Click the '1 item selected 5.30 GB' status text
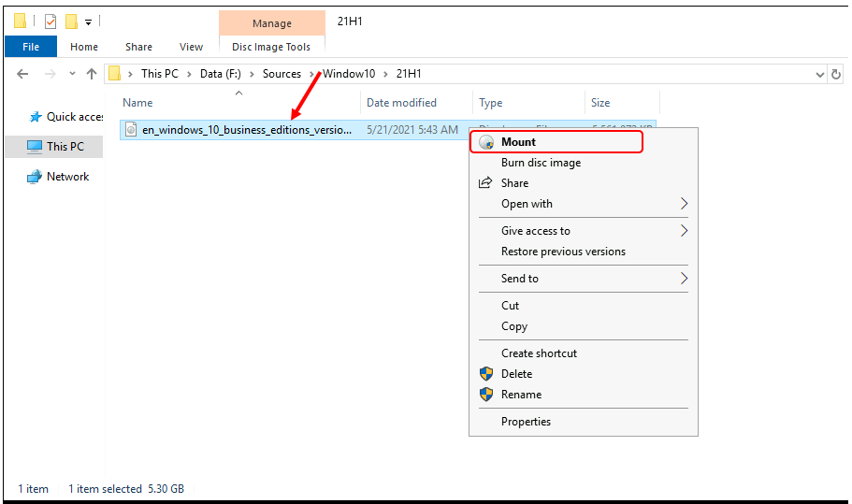852x504 pixels. click(126, 489)
